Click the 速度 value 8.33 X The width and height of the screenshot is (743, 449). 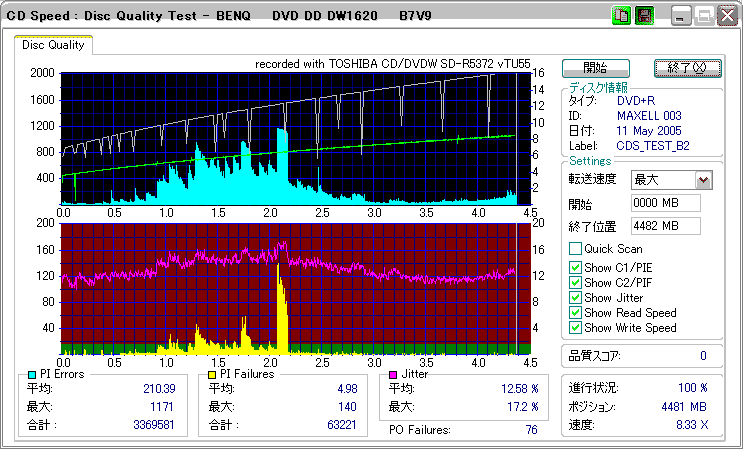point(692,425)
